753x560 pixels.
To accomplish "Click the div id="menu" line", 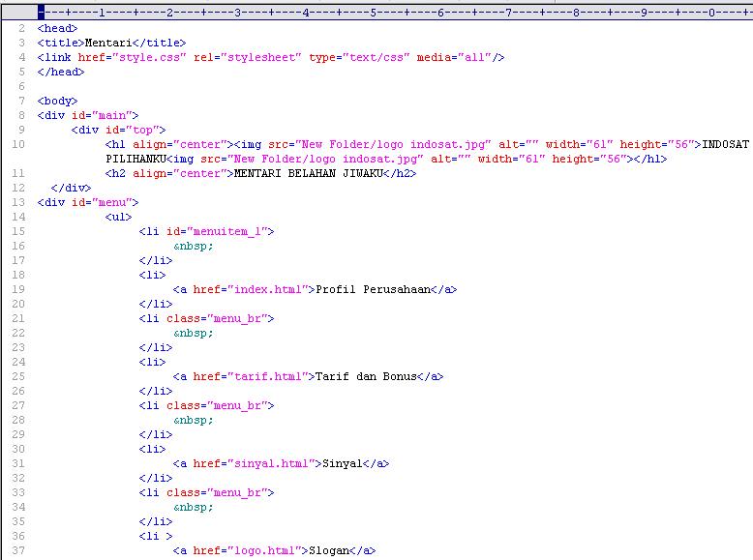I will (x=88, y=202).
